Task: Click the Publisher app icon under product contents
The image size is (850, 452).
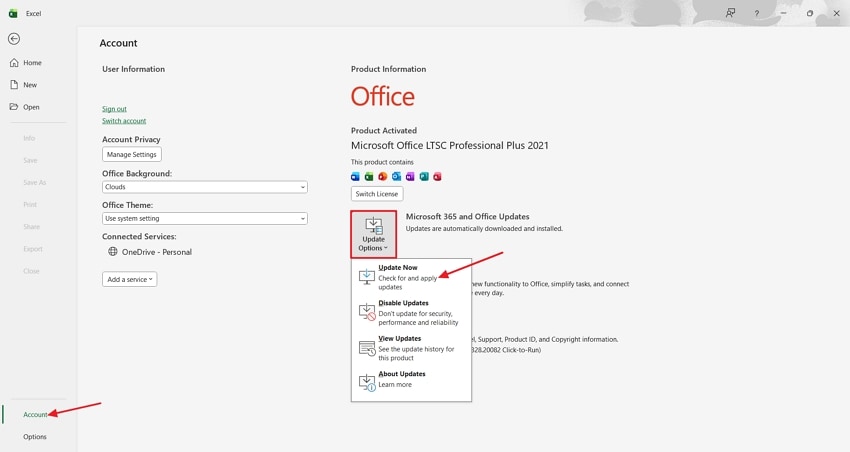Action: pos(424,177)
